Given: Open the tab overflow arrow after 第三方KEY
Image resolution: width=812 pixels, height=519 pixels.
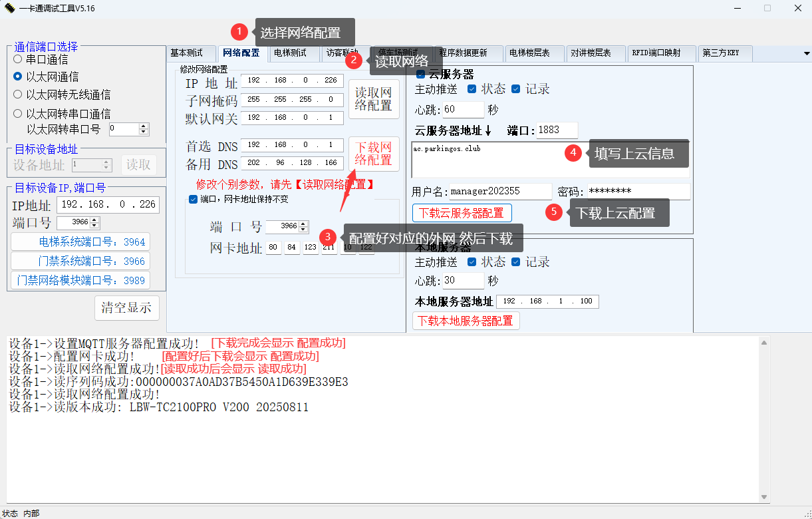Looking at the screenshot, I should [807, 53].
